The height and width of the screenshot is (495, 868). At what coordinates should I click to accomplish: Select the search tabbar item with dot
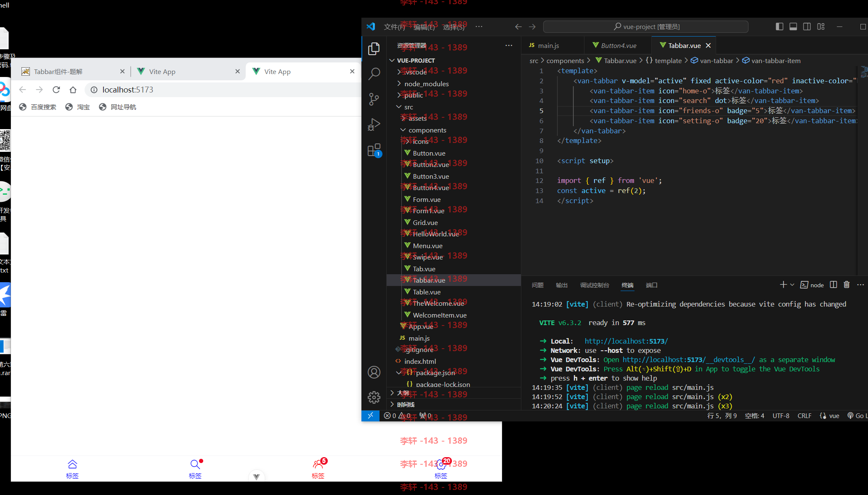(195, 469)
